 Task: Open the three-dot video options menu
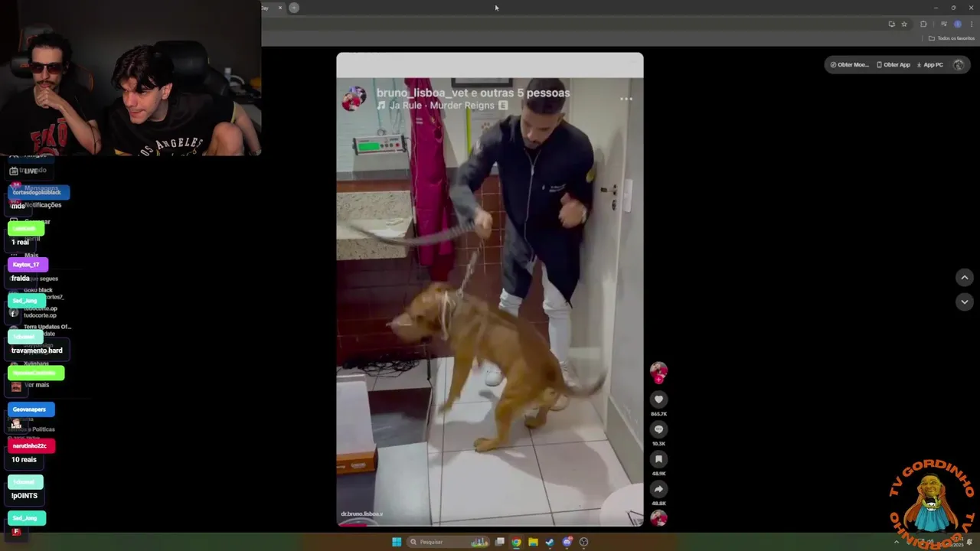(x=626, y=99)
